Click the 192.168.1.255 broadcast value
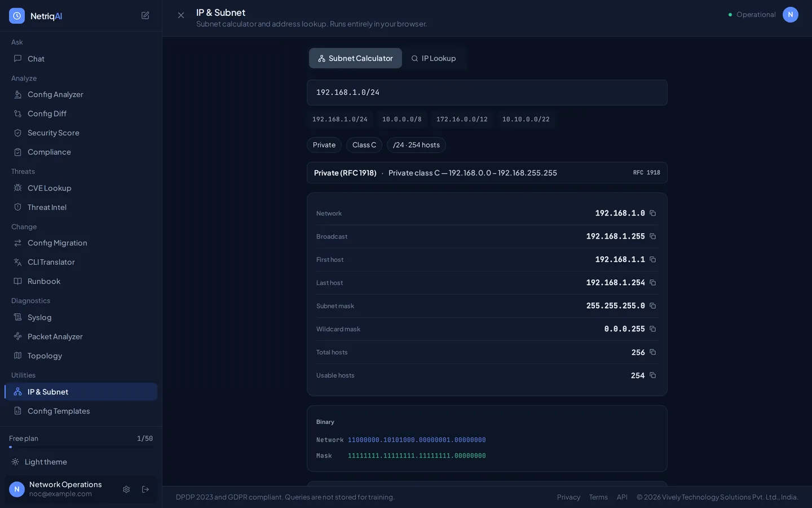 pyautogui.click(x=615, y=237)
